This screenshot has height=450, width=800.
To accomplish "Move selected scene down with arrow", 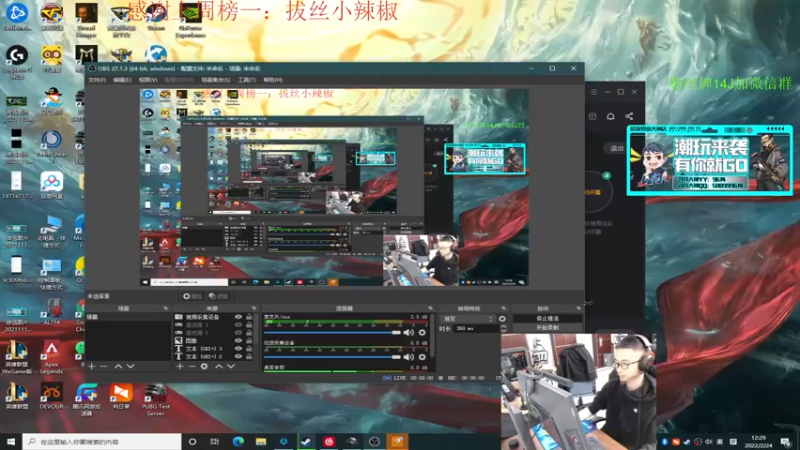I will click(x=131, y=366).
